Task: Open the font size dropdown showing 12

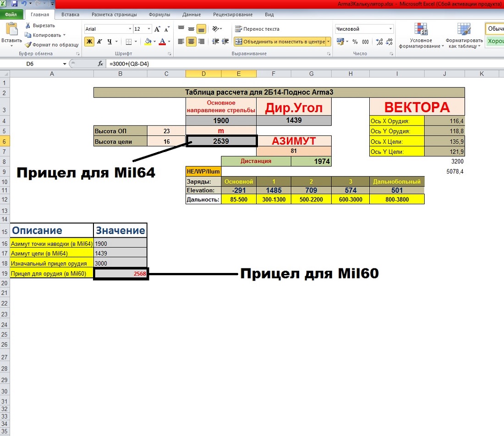Action: click(x=149, y=29)
